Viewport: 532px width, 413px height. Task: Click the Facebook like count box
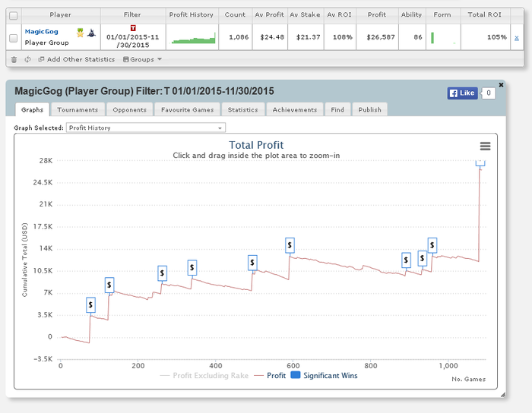[488, 93]
